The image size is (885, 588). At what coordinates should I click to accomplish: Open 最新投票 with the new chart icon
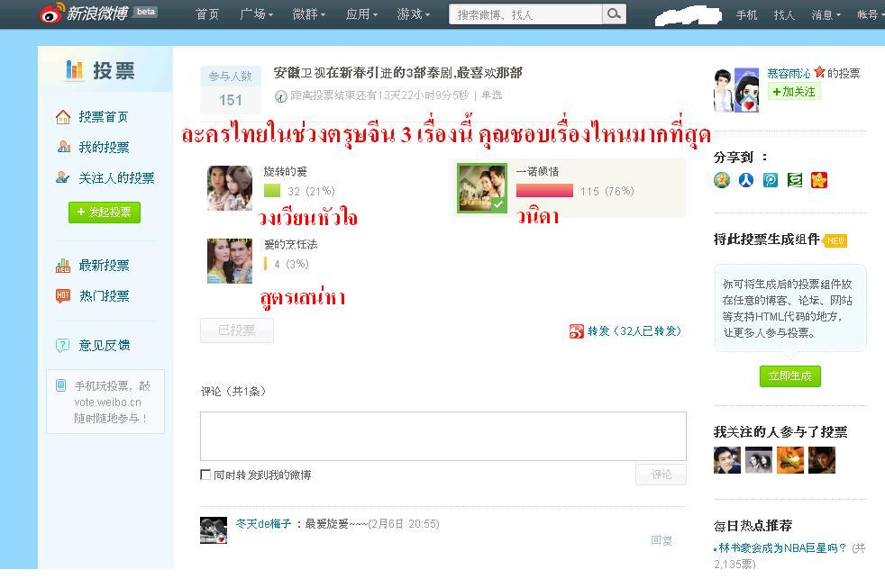click(104, 266)
